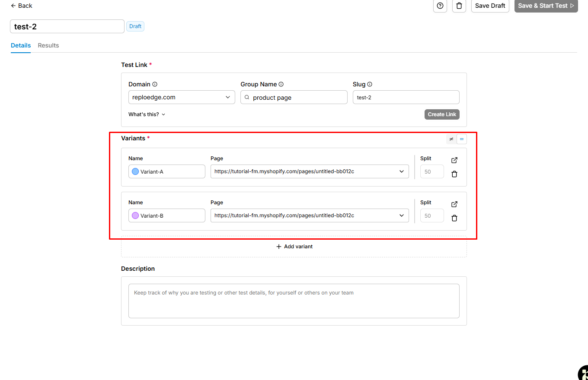
Task: Open Variant-B page URL dropdown
Action: [x=310, y=215]
